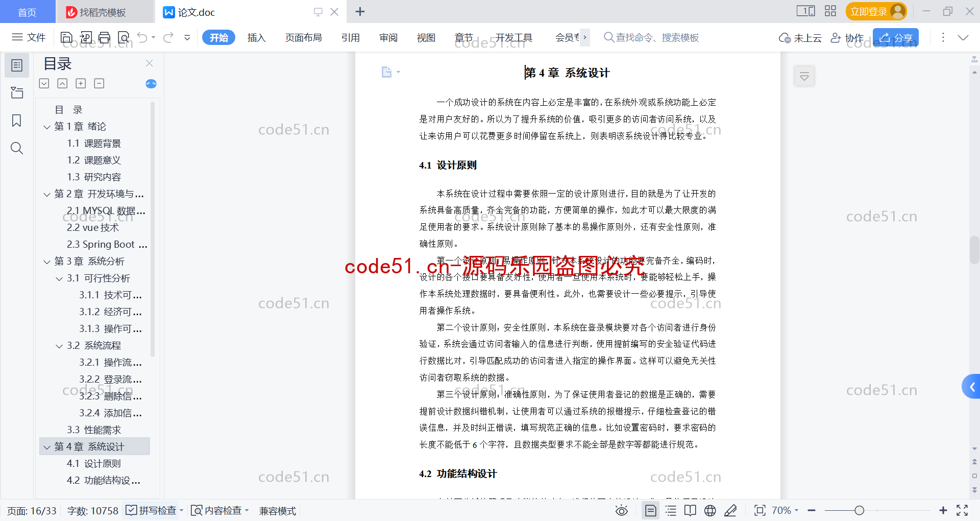Click the print icon in the toolbar
Image resolution: width=980 pixels, height=521 pixels.
(104, 37)
